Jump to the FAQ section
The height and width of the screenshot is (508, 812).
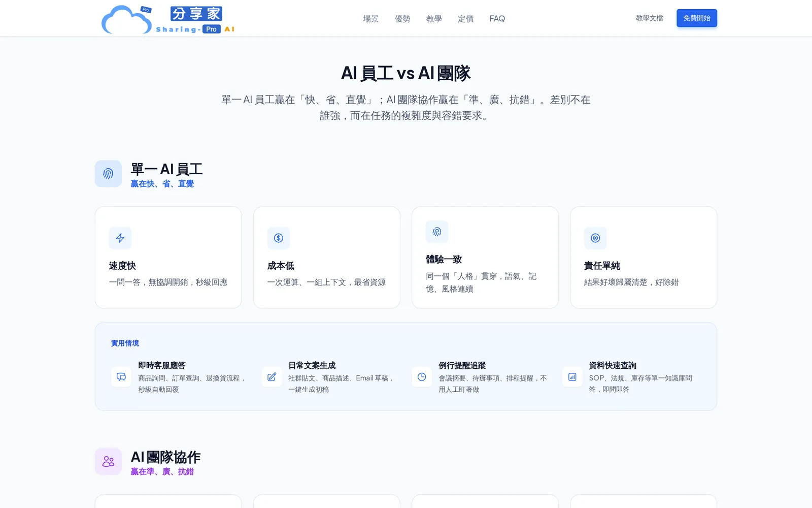coord(497,19)
